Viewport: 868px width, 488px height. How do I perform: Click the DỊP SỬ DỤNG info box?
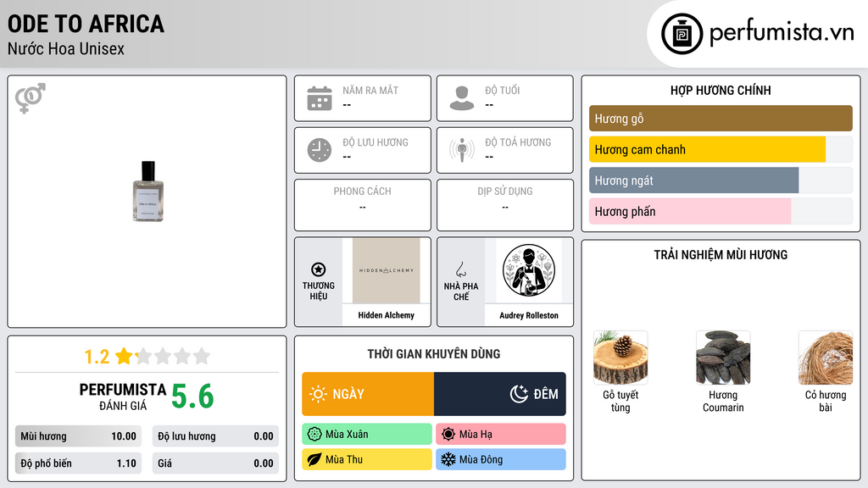click(x=505, y=205)
